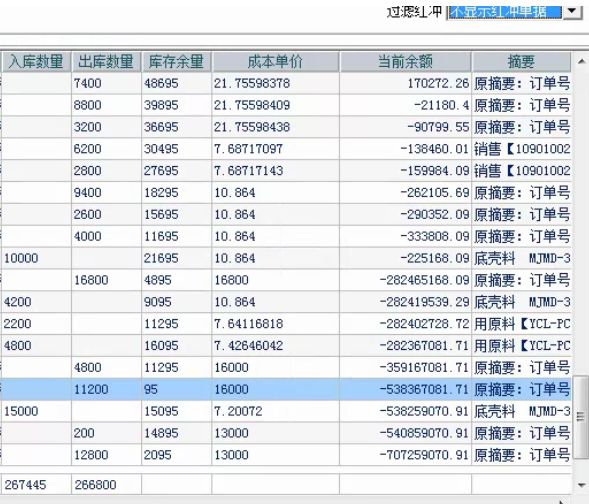Select cell with balance -138460.01
The width and height of the screenshot is (589, 504).
point(405,149)
